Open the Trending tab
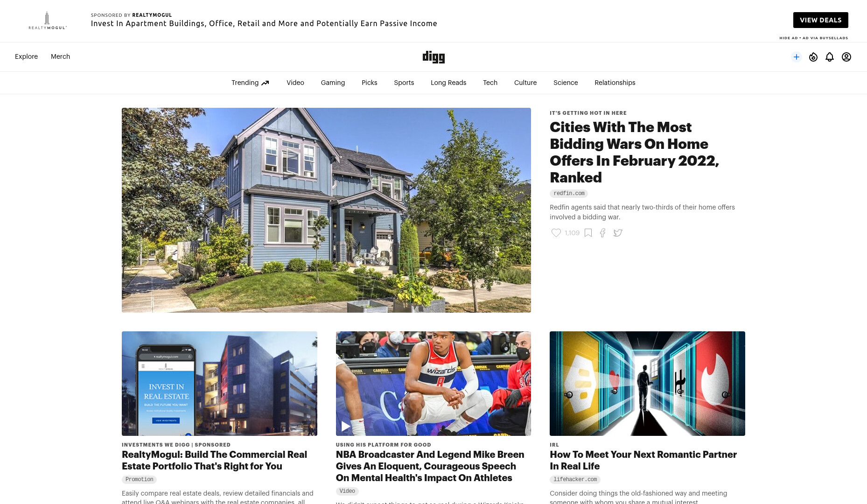 [250, 83]
